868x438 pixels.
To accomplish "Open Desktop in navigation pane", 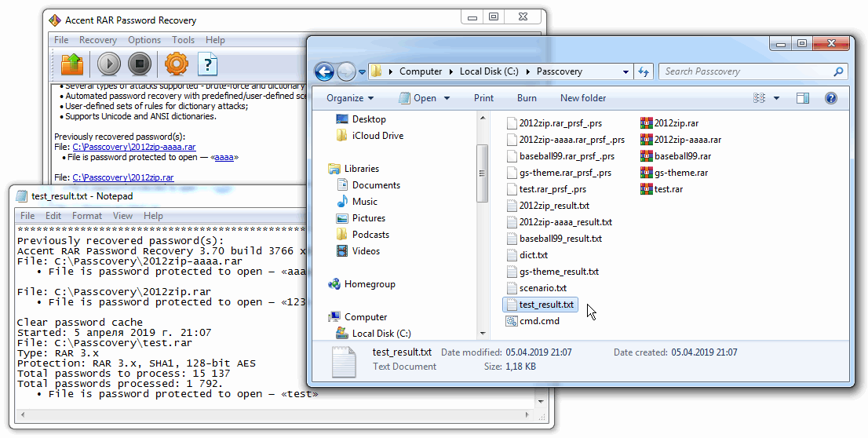I will point(361,119).
